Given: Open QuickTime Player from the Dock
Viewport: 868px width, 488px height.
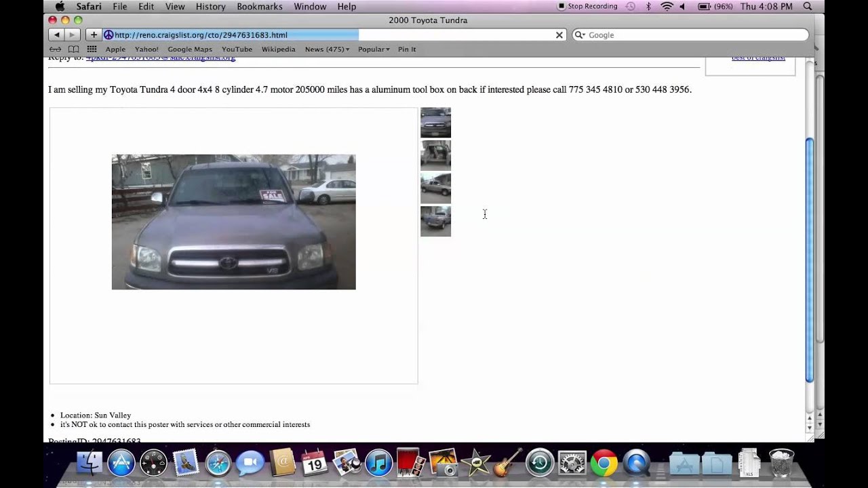Looking at the screenshot, I should pos(636,464).
